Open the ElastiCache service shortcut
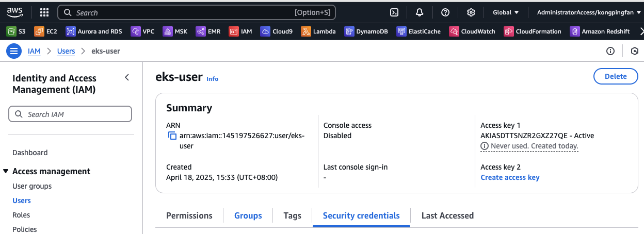 pyautogui.click(x=419, y=31)
